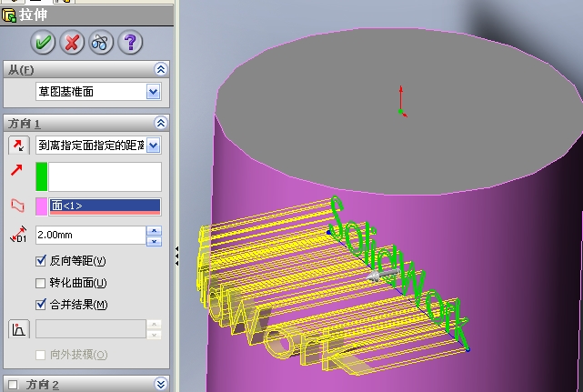The height and width of the screenshot is (392, 583).
Task: Click the 拉伸 extrude feature icon in header
Action: point(8,15)
